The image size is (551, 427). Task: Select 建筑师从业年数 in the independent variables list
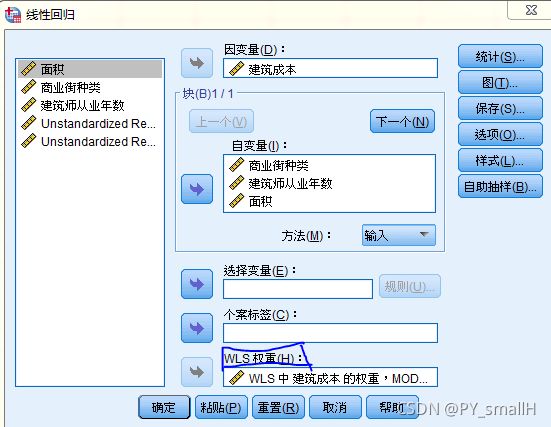pyautogui.click(x=329, y=183)
